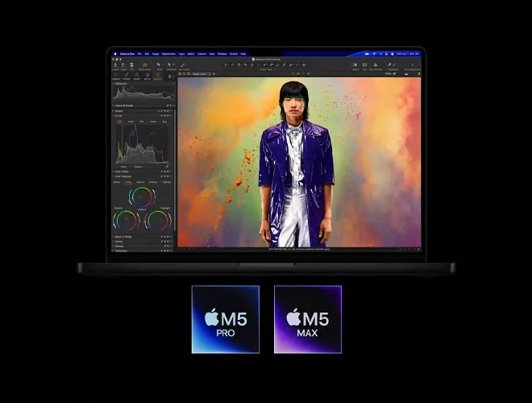Expand the Dehaze panel
Image resolution: width=532 pixels, height=403 pixels.
click(x=114, y=247)
